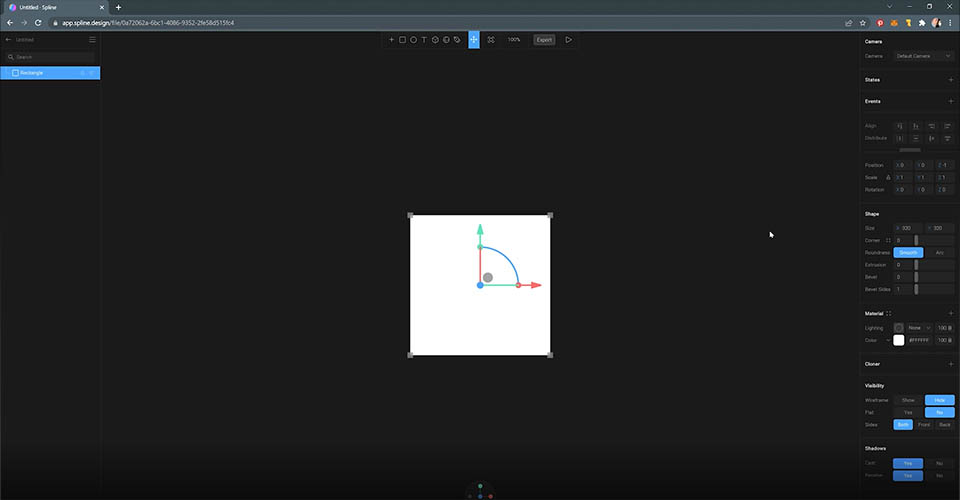Select the Ellipse tool in toolbar
Image resolution: width=960 pixels, height=500 pixels.
tap(413, 40)
